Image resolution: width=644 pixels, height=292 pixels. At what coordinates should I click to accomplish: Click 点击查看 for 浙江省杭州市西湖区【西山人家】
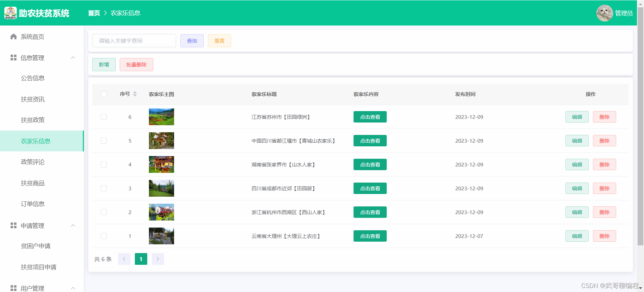[370, 212]
